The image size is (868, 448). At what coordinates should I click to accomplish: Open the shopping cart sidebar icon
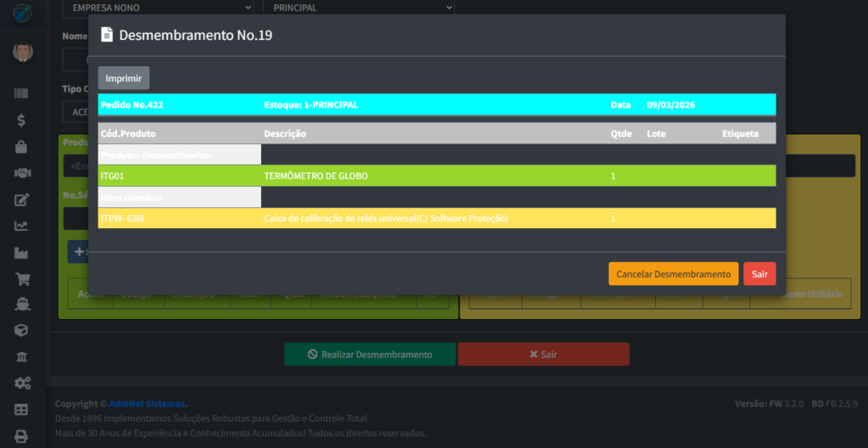[22, 278]
